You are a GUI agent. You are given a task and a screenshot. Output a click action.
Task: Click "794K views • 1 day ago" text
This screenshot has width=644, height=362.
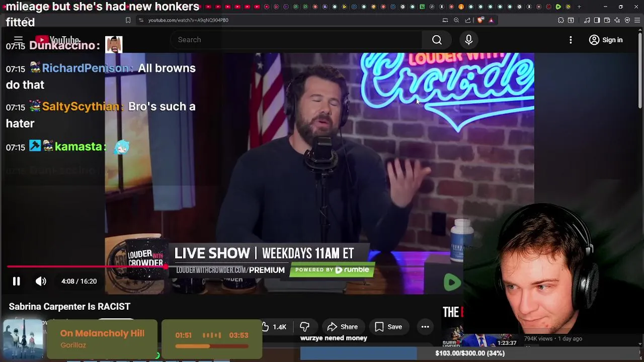click(x=553, y=338)
